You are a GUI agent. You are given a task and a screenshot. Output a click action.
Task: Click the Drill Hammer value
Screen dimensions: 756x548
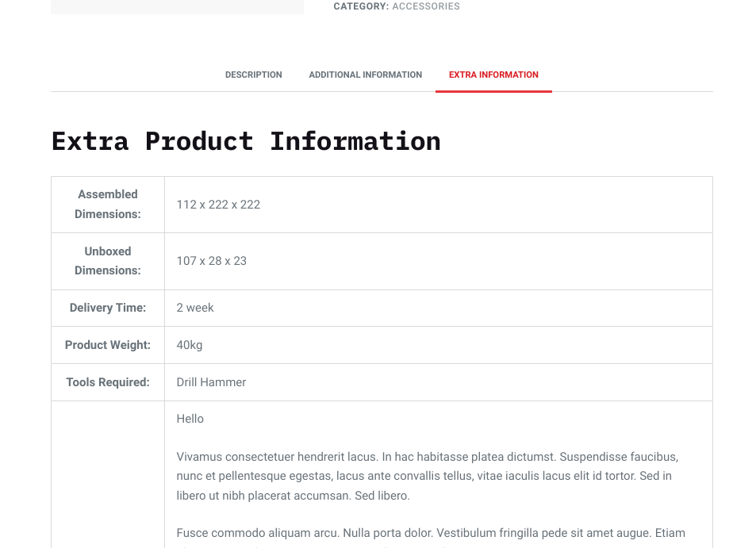click(211, 382)
